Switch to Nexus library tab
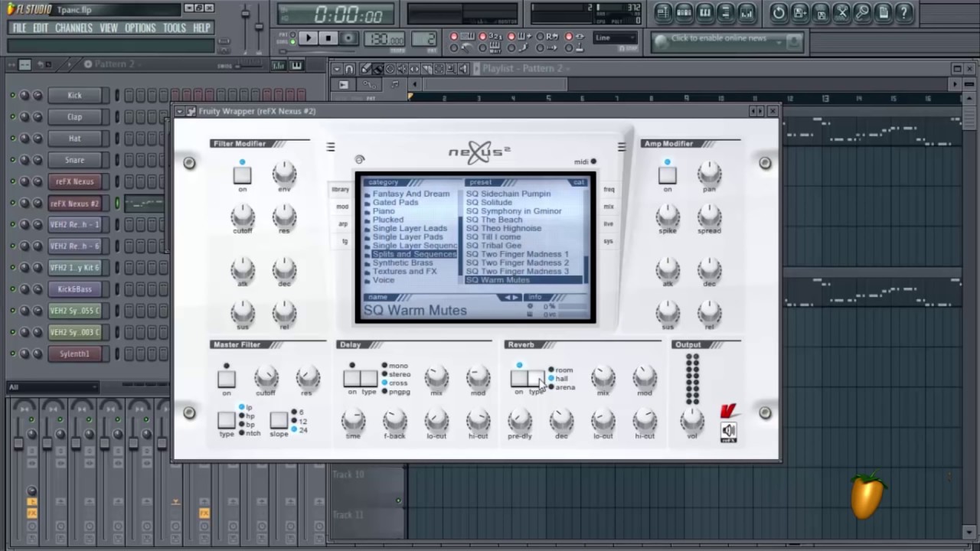 click(341, 189)
